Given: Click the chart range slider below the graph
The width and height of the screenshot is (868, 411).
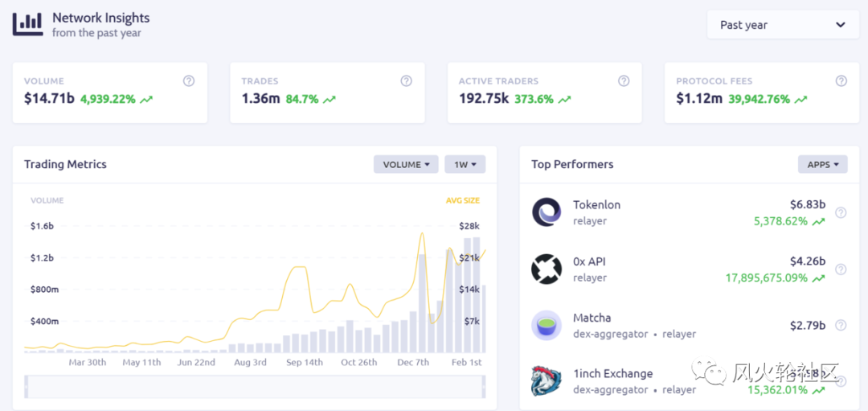Looking at the screenshot, I should coord(255,386).
